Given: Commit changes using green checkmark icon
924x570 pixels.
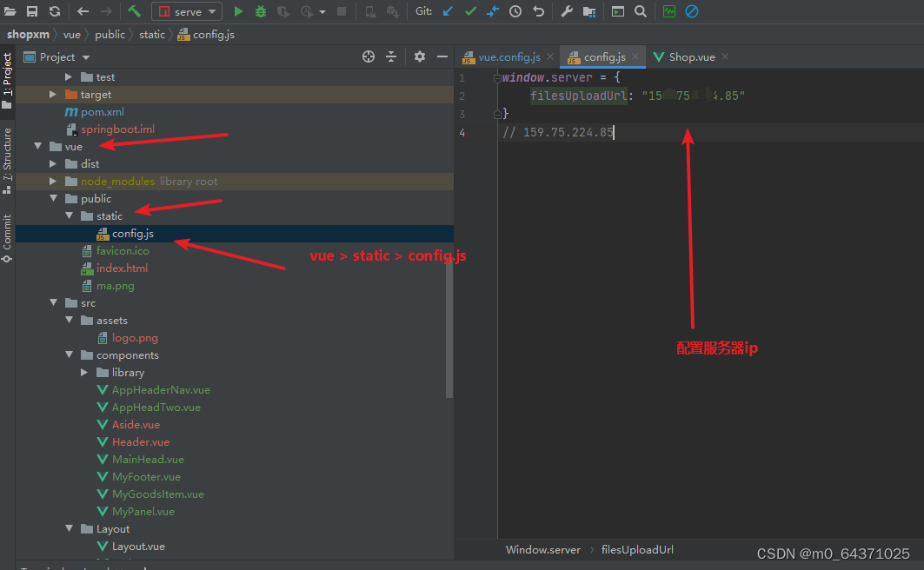Looking at the screenshot, I should 470,11.
